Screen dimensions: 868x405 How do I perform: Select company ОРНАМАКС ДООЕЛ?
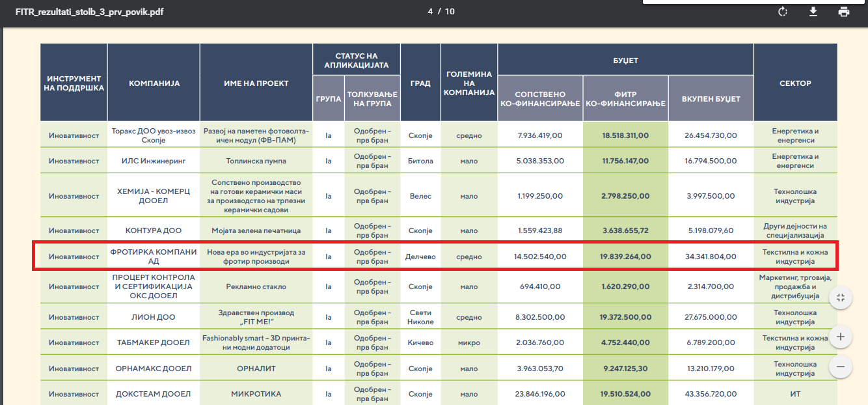coord(154,368)
